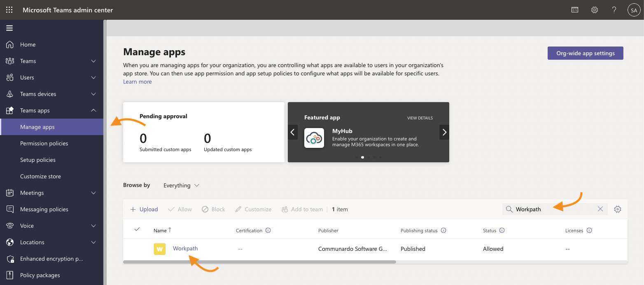Screen dimensions: 644x285
Task: Click the Enhanced encryption lock icon
Action: pos(10,259)
